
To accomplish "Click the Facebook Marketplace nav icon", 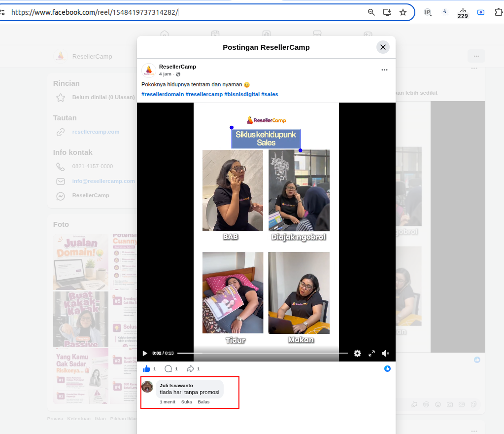I will tap(317, 33).
